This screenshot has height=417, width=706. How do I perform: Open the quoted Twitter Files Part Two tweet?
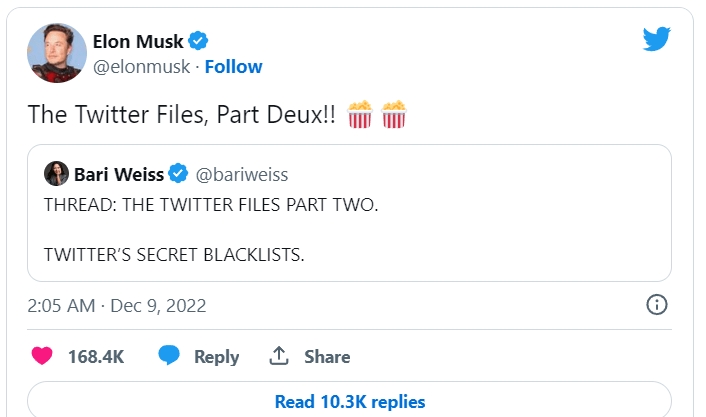point(349,228)
